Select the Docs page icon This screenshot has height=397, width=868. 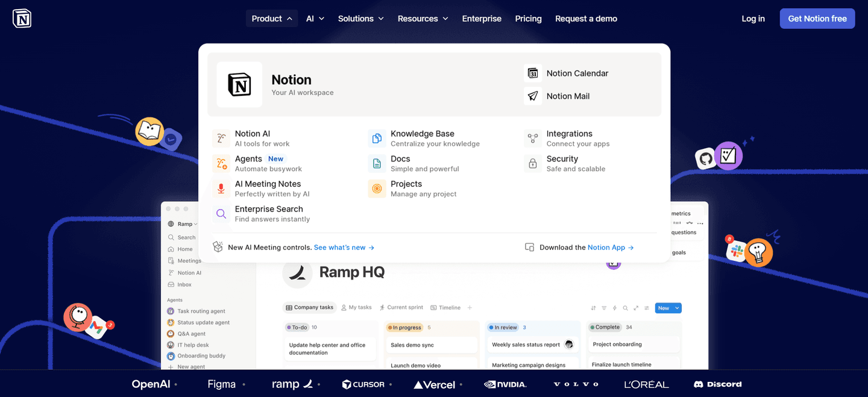(x=377, y=164)
